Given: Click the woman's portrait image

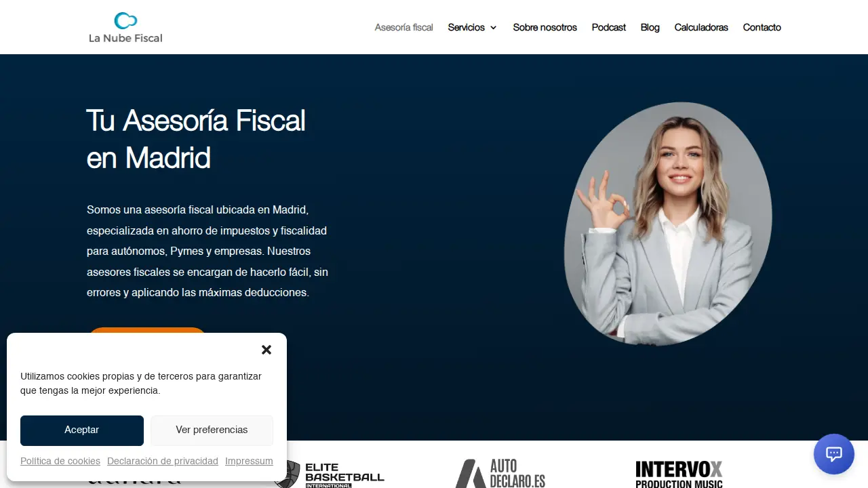Looking at the screenshot, I should [668, 224].
